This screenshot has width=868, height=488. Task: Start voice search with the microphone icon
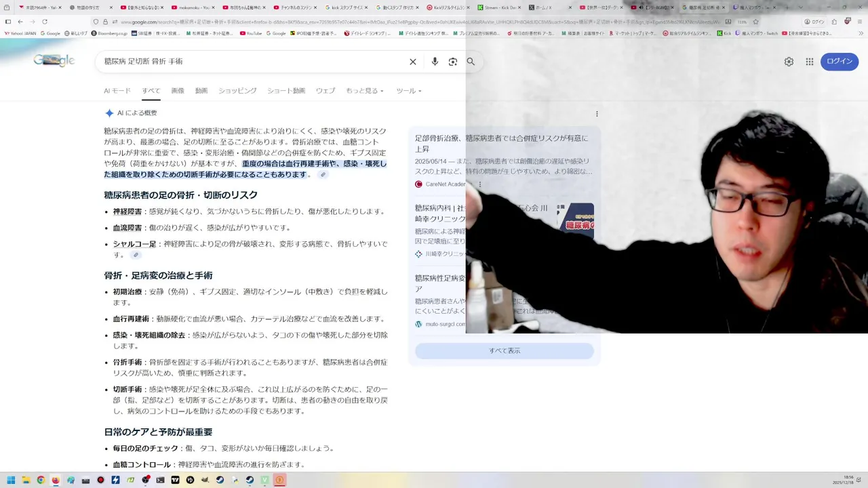[435, 62]
